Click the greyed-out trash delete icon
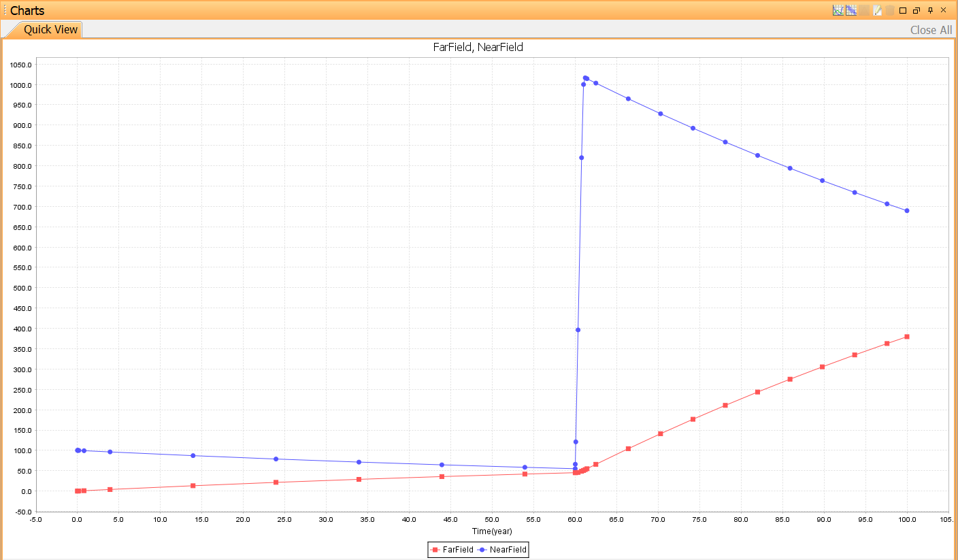This screenshot has height=560, width=958. pos(889,10)
